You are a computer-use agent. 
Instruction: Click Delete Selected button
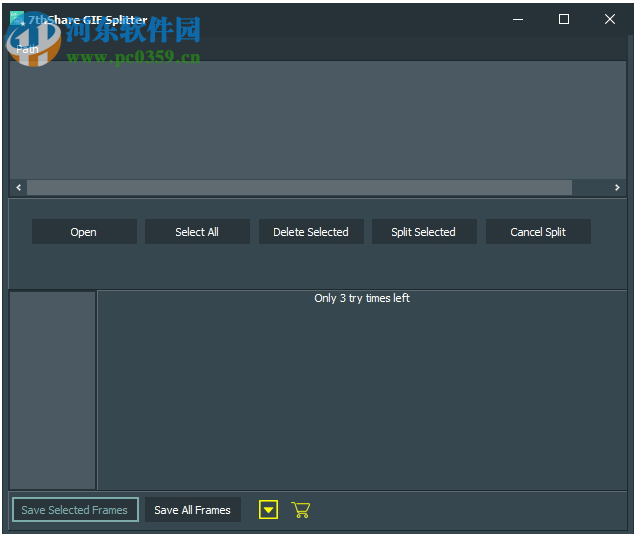tap(311, 232)
